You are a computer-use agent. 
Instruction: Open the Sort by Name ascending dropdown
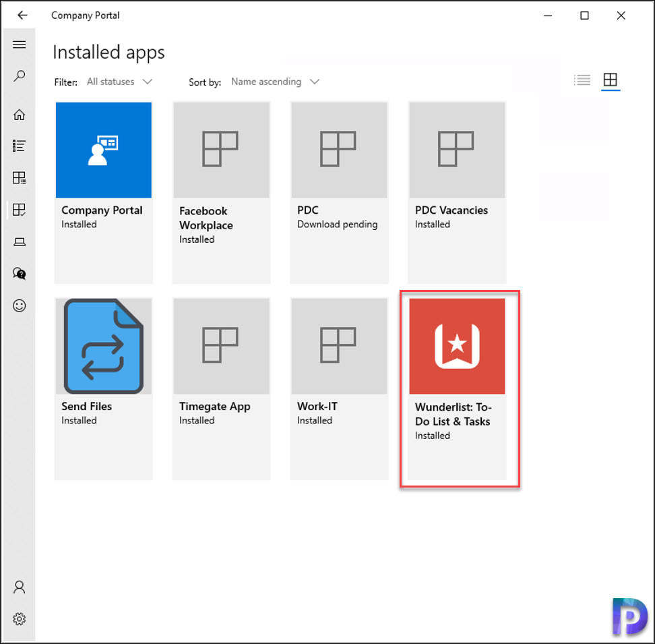pyautogui.click(x=276, y=82)
